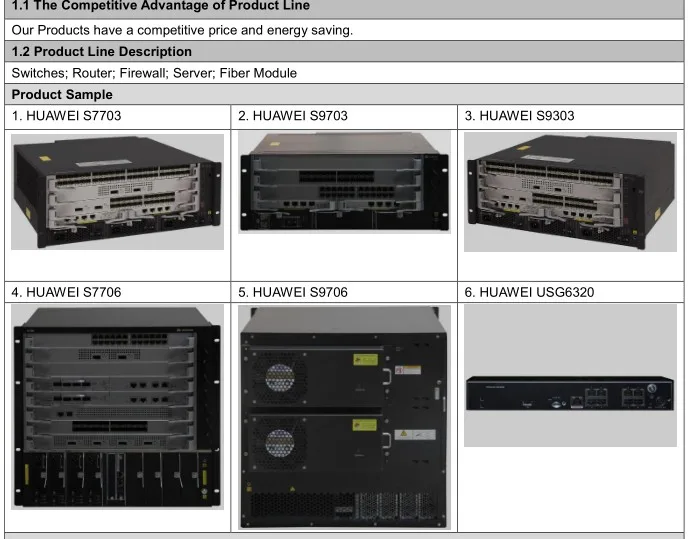Select the '1.1 The Competitive Advantage' heading
Viewport: 688px width, 539px height.
161,6
